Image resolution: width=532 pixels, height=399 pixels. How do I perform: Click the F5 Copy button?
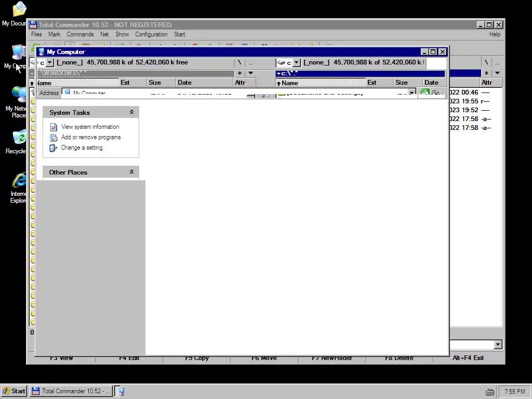coord(197,358)
